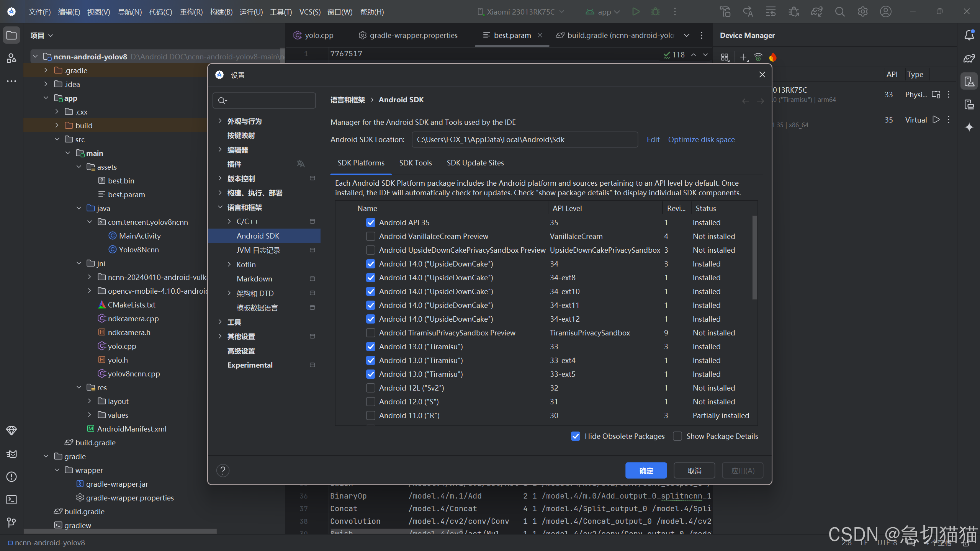
Task: Open the Git tool window icon
Action: (11, 523)
